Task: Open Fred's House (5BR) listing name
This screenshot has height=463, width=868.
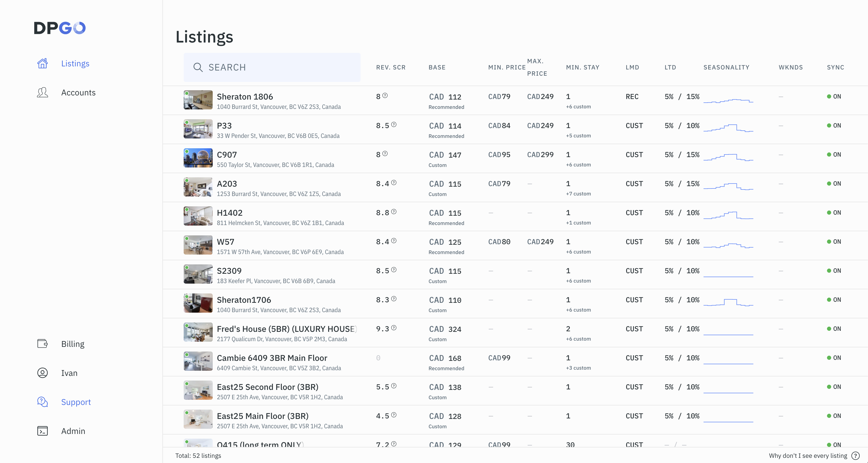Action: click(x=286, y=329)
